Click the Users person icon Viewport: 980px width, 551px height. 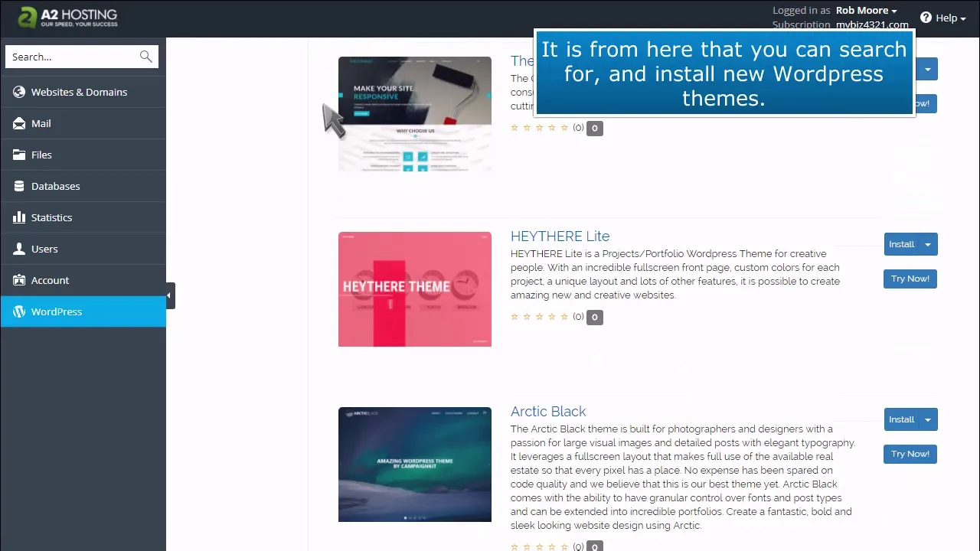(x=19, y=249)
